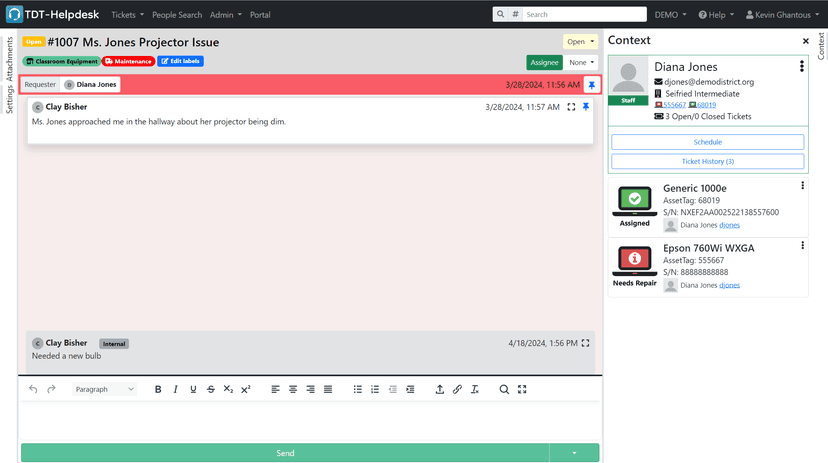Click the Internal badge on Clay Bisher note
828x463 pixels.
(114, 344)
